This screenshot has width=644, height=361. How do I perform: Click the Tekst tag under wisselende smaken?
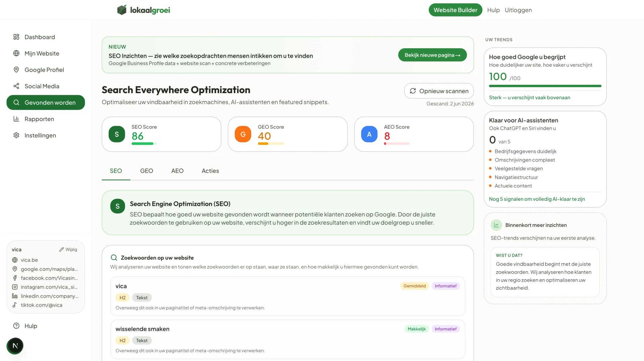(142, 341)
